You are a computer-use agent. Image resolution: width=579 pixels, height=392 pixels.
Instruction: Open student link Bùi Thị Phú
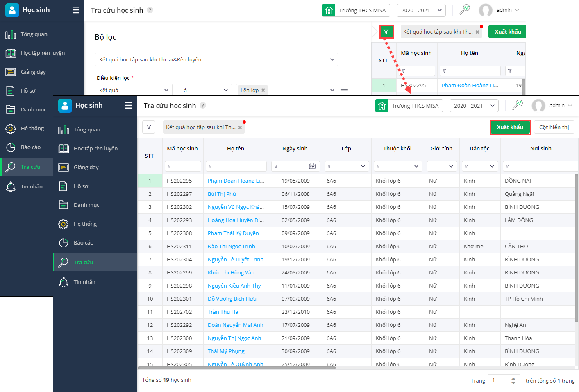click(222, 194)
